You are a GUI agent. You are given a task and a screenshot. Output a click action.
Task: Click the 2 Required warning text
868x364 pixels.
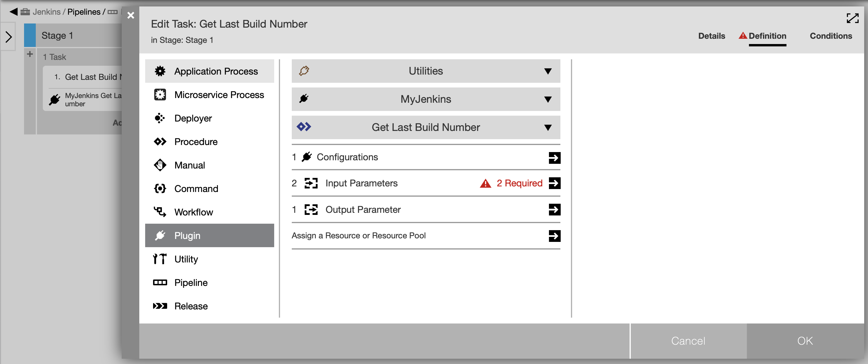click(x=519, y=183)
